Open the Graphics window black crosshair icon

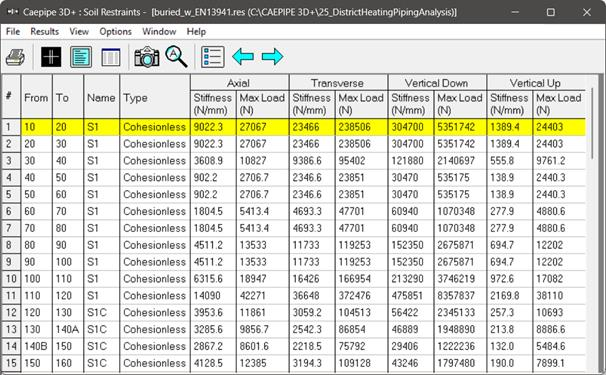point(51,57)
